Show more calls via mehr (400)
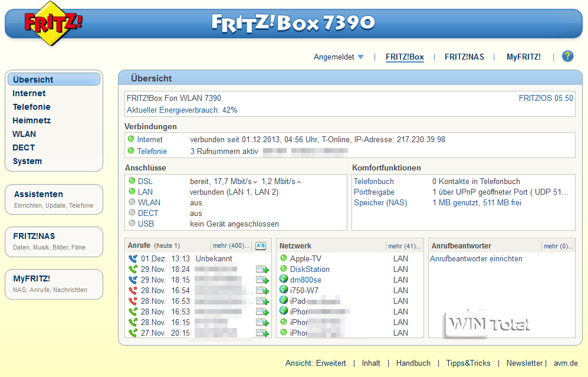This screenshot has width=588, height=377. (231, 245)
